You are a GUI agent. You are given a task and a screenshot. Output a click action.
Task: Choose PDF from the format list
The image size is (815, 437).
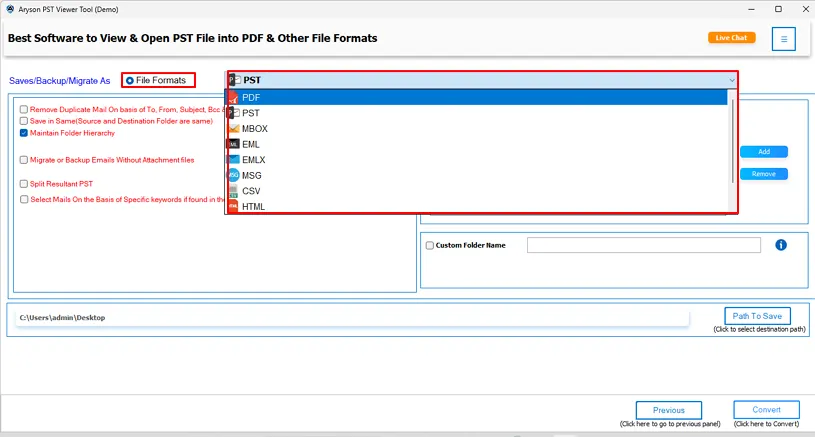pos(477,97)
